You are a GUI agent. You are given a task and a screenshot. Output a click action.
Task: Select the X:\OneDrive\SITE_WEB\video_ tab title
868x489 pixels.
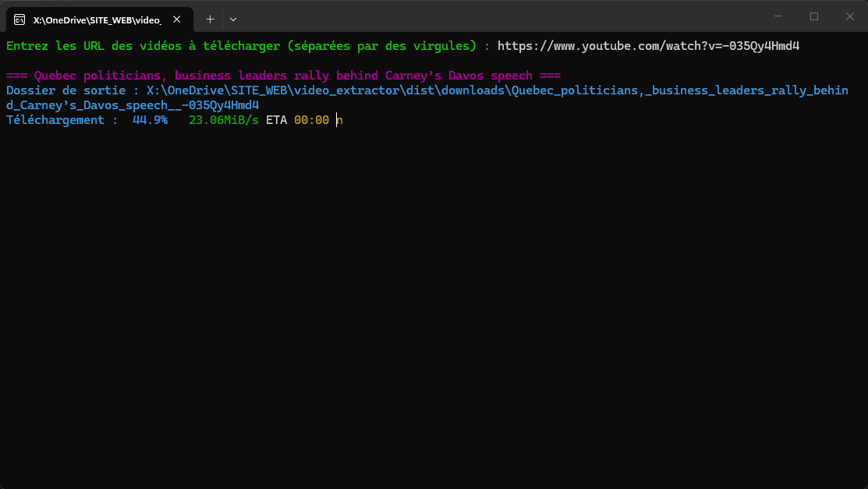[97, 19]
